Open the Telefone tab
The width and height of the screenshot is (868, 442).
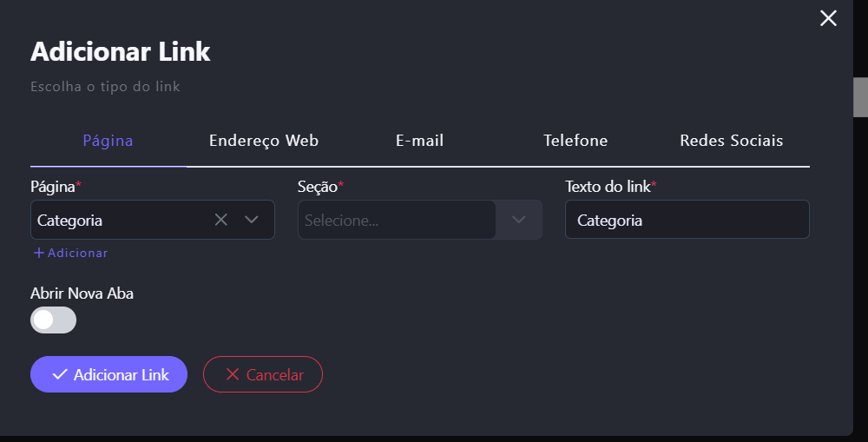pyautogui.click(x=575, y=141)
